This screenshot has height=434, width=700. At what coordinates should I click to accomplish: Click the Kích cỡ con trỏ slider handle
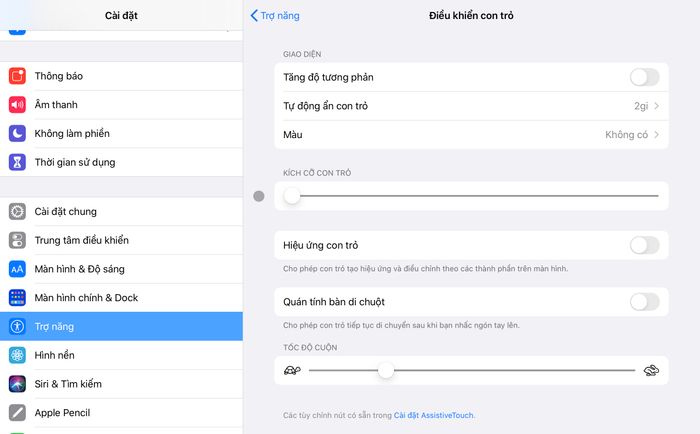(x=292, y=196)
